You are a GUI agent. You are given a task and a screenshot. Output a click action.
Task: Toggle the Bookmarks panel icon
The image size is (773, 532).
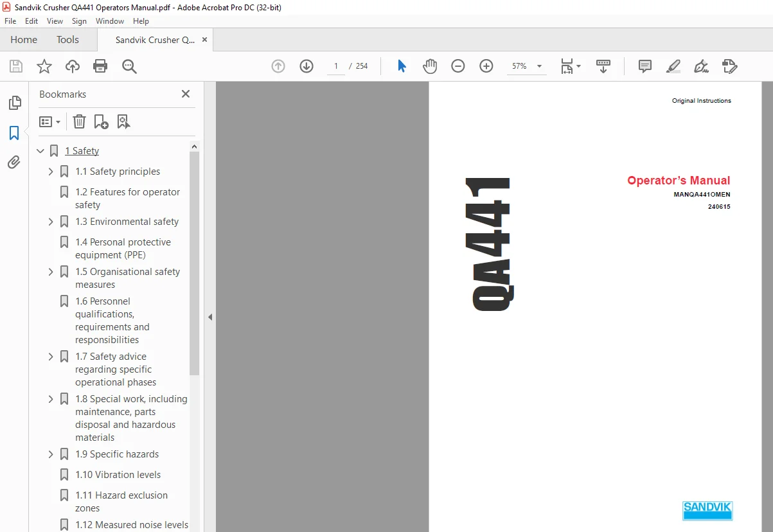14,133
